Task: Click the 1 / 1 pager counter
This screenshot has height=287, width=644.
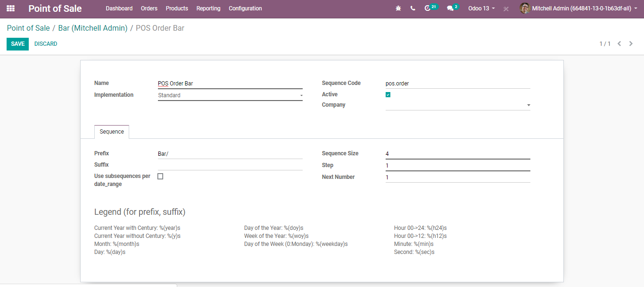Action: 605,44
